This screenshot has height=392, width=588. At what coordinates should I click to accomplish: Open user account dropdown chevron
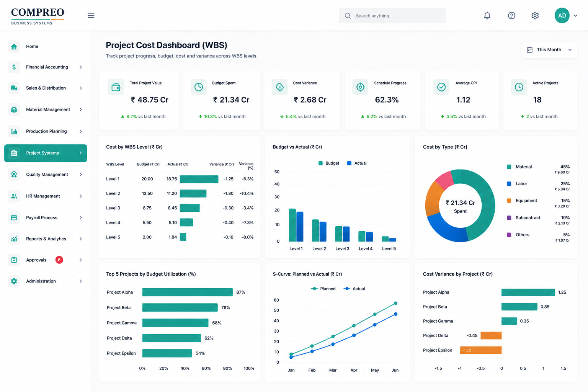tap(575, 16)
